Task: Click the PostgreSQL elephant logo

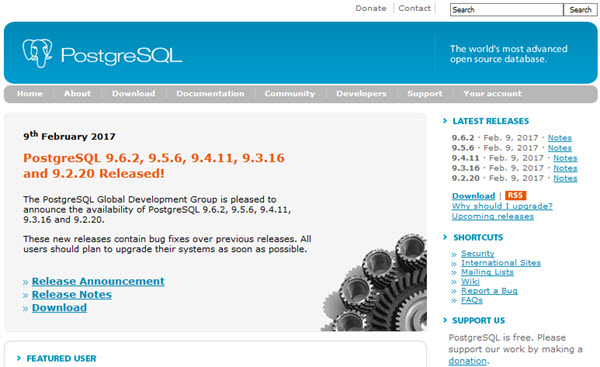Action: click(37, 53)
